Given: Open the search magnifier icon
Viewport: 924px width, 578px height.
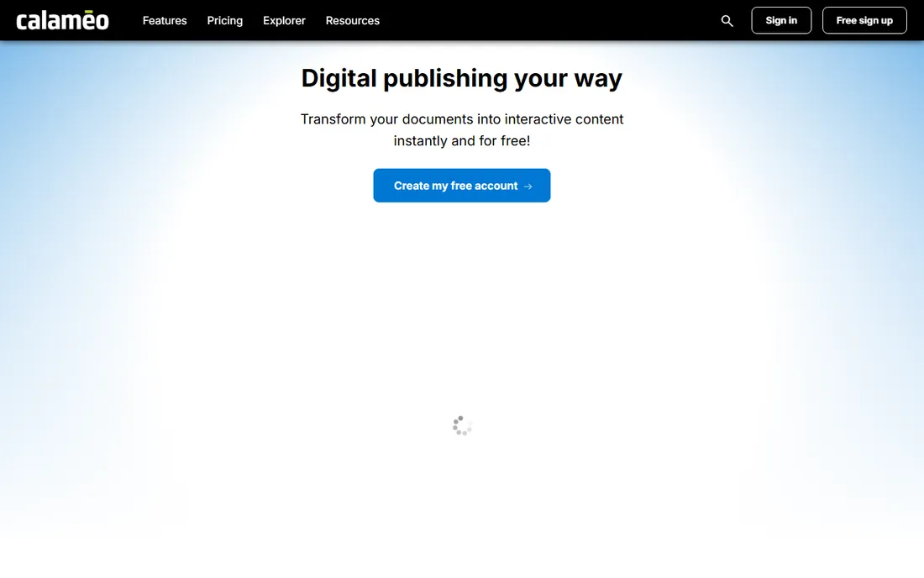Looking at the screenshot, I should (727, 21).
